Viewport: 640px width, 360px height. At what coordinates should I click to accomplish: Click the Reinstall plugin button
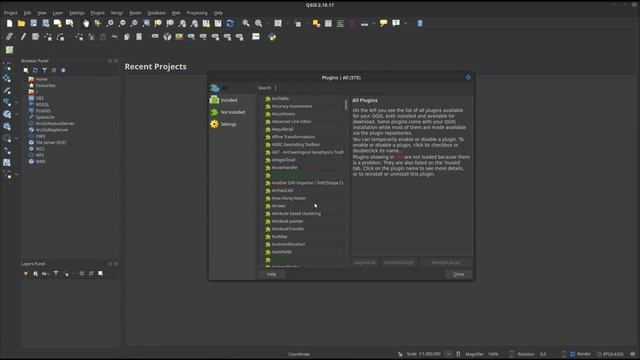coord(446,262)
